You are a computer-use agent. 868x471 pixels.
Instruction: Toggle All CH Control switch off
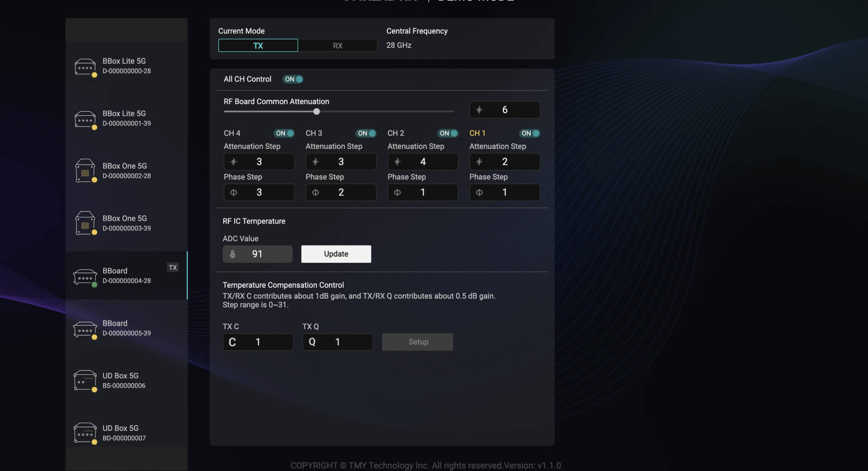pos(293,79)
